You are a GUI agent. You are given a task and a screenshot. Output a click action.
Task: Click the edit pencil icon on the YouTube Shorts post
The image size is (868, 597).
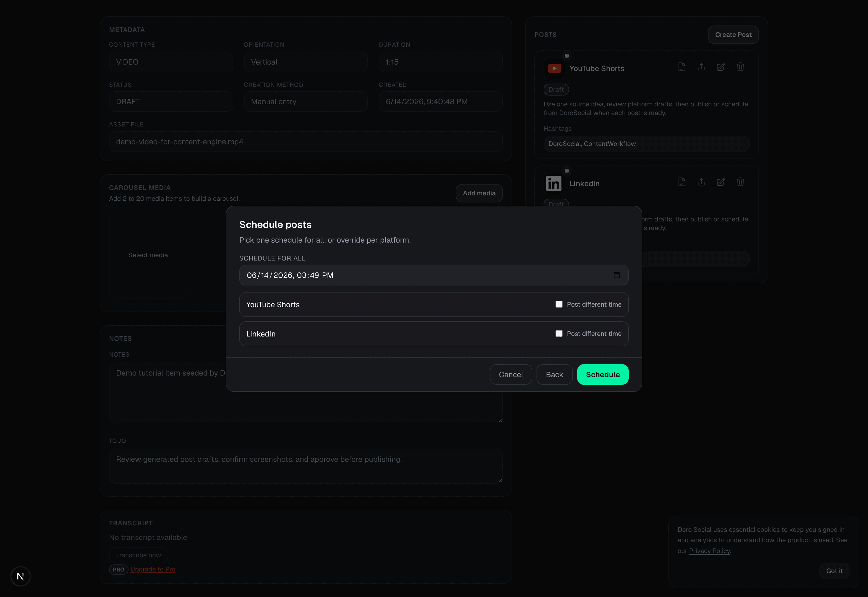coord(721,67)
